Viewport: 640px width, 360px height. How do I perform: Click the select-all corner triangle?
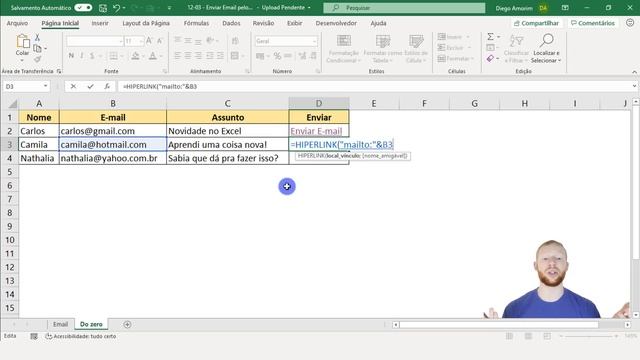[x=13, y=104]
